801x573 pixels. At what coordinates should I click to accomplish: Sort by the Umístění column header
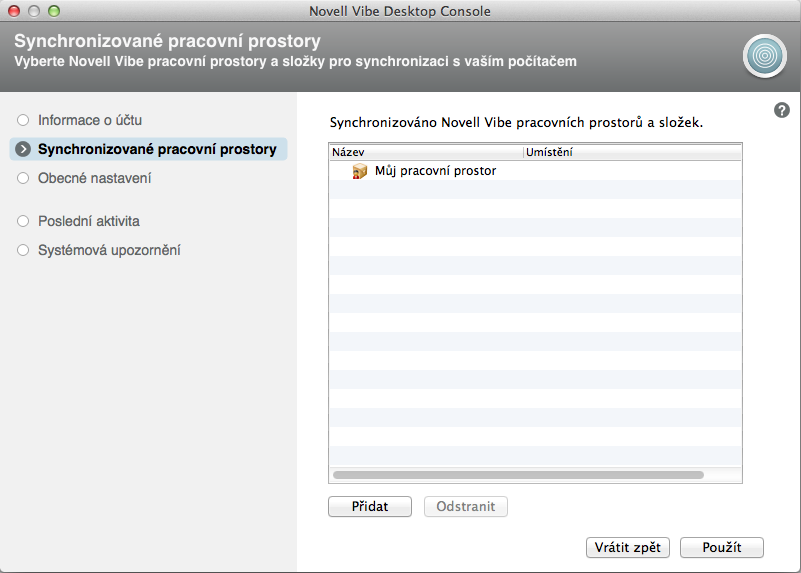click(632, 152)
